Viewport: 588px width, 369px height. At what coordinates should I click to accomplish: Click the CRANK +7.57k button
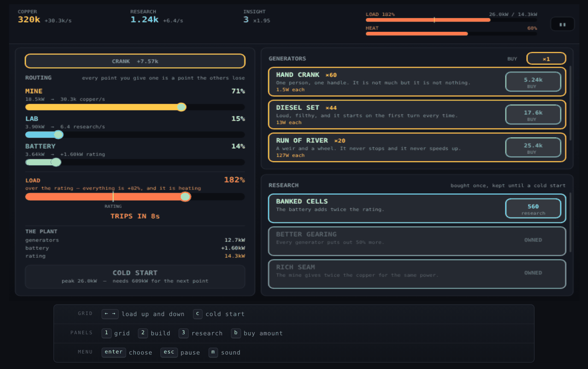tap(135, 61)
